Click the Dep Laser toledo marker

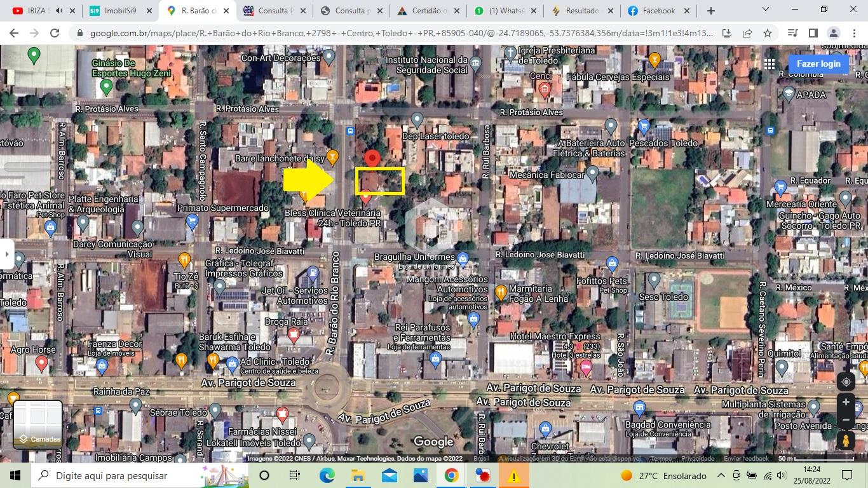coord(417,119)
